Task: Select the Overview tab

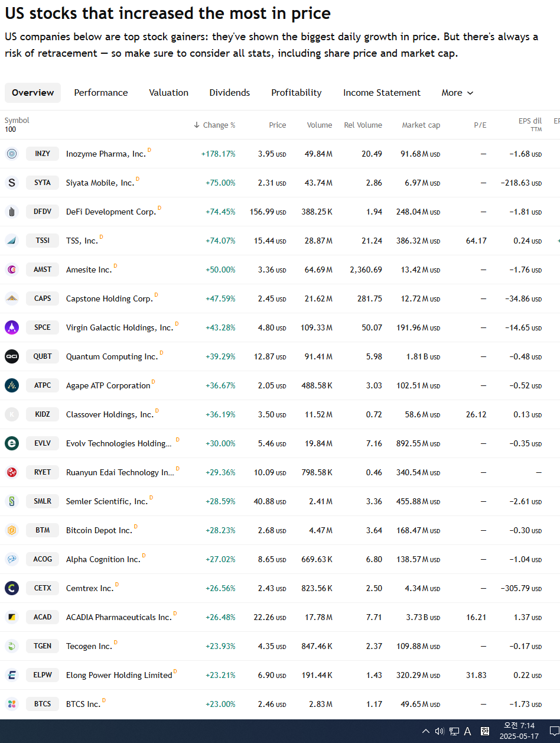Action: (32, 93)
